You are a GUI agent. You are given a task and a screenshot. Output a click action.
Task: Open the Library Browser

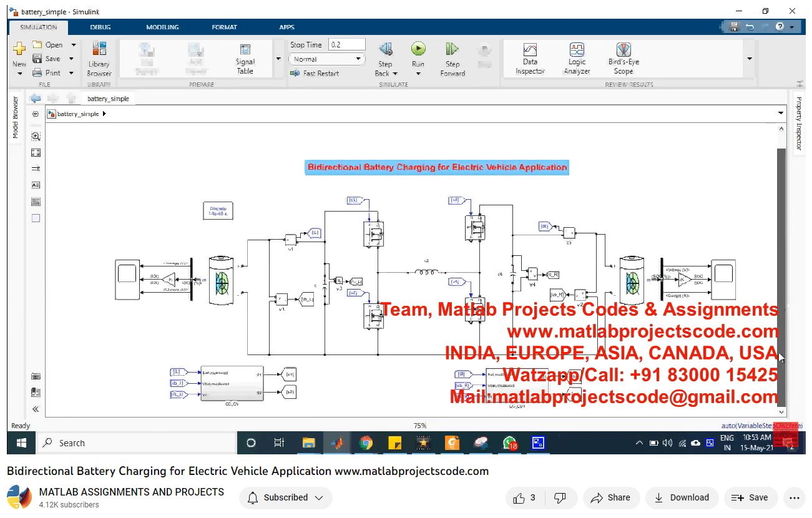[x=99, y=59]
